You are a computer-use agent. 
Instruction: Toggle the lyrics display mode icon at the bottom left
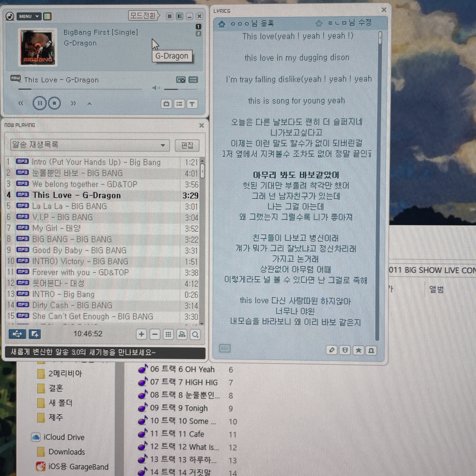225,348
